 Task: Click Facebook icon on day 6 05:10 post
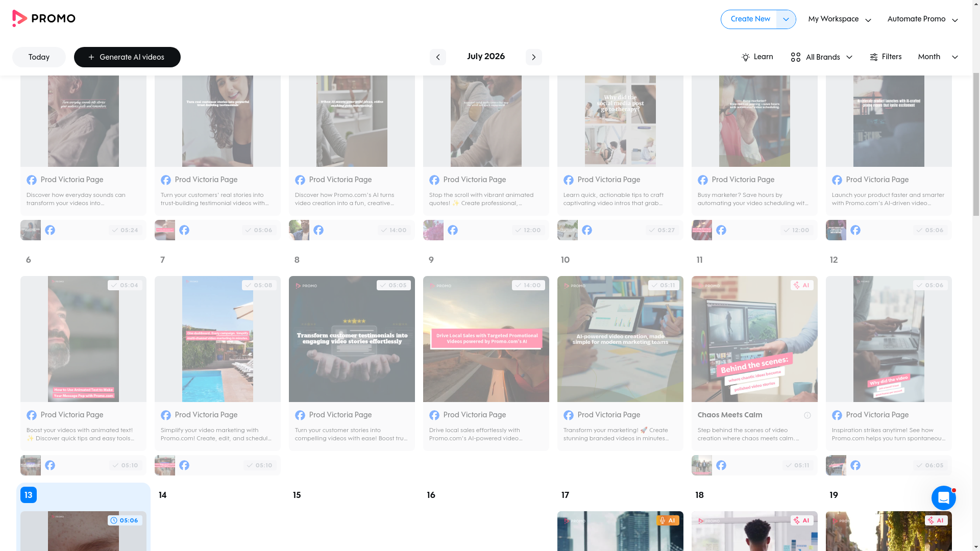[x=50, y=465]
